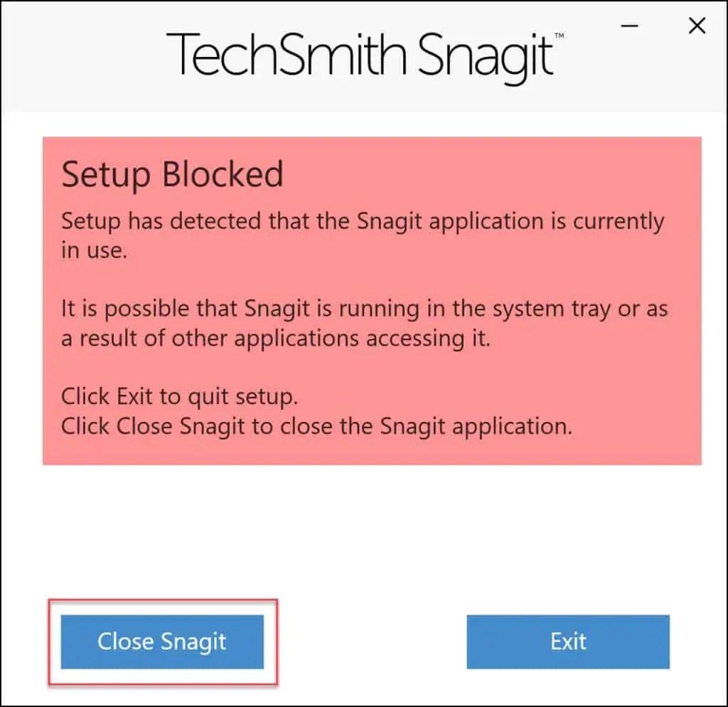
Task: Select the Setup Blocked heading
Action: tap(173, 173)
